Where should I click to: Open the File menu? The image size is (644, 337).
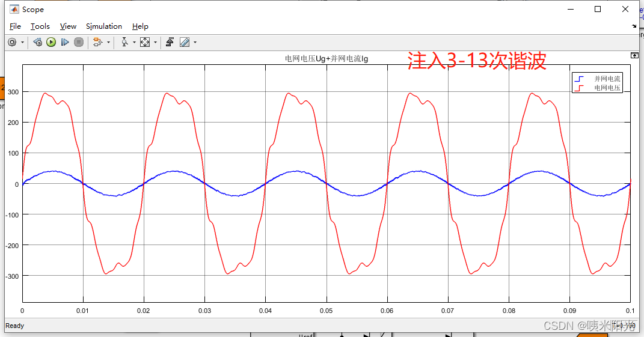click(15, 26)
